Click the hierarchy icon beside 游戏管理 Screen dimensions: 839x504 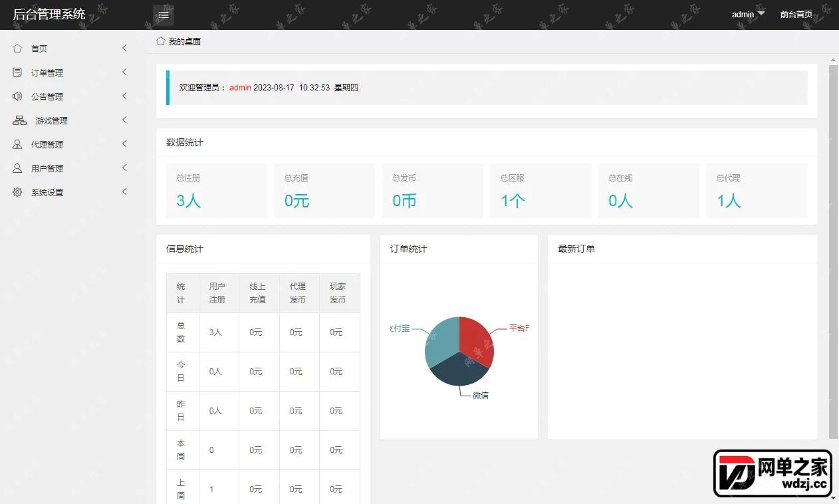click(x=20, y=120)
